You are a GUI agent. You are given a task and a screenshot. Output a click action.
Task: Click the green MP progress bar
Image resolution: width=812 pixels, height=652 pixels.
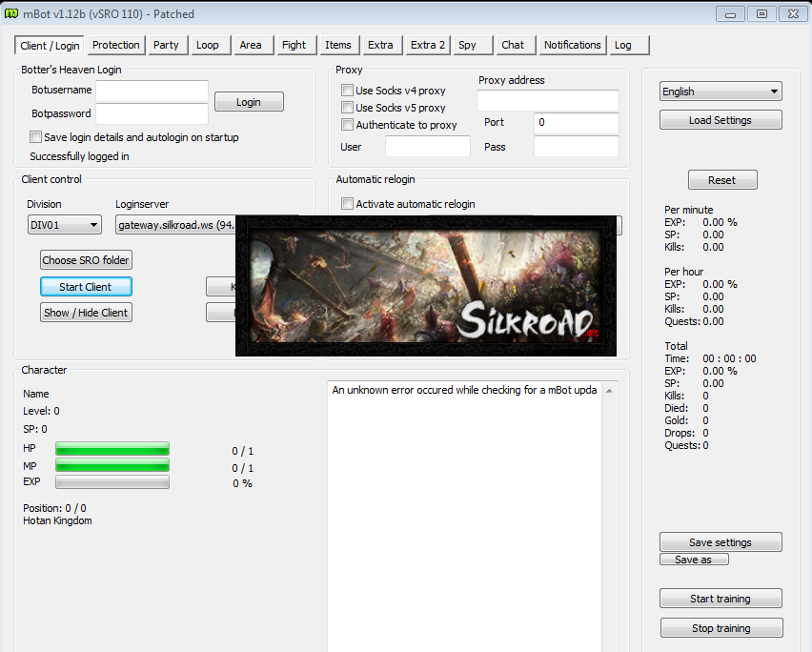[112, 465]
